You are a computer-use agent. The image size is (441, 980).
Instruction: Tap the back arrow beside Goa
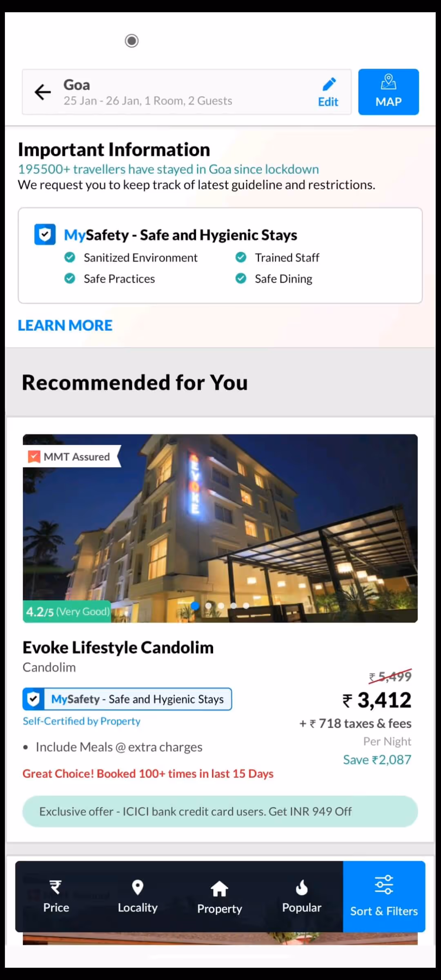click(x=42, y=92)
